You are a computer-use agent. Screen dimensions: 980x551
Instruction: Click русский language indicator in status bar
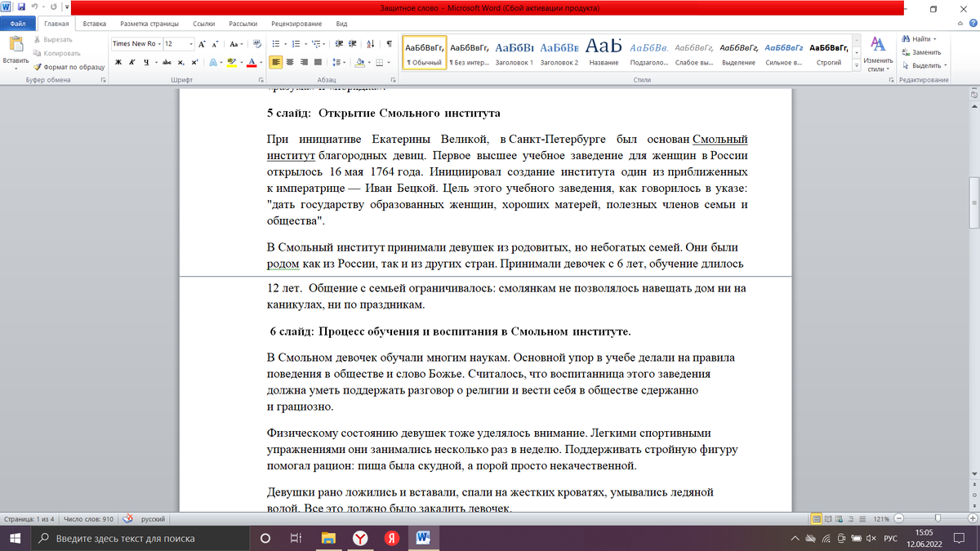coord(154,519)
